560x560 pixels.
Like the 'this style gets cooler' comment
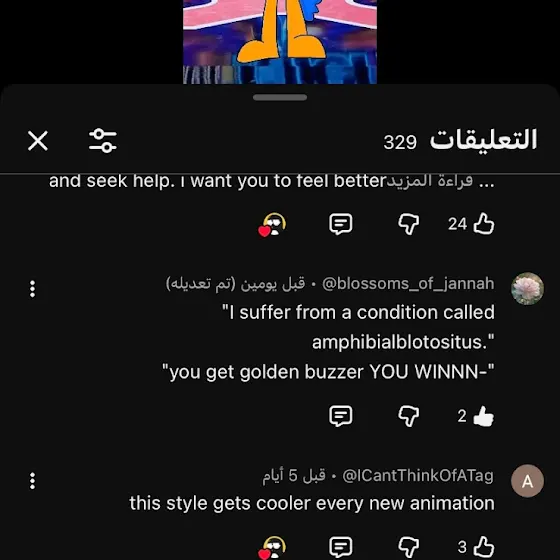[x=484, y=547]
